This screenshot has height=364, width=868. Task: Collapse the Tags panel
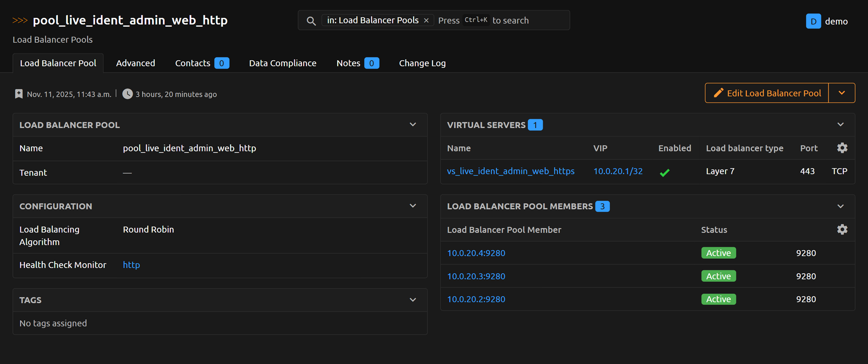coord(413,300)
